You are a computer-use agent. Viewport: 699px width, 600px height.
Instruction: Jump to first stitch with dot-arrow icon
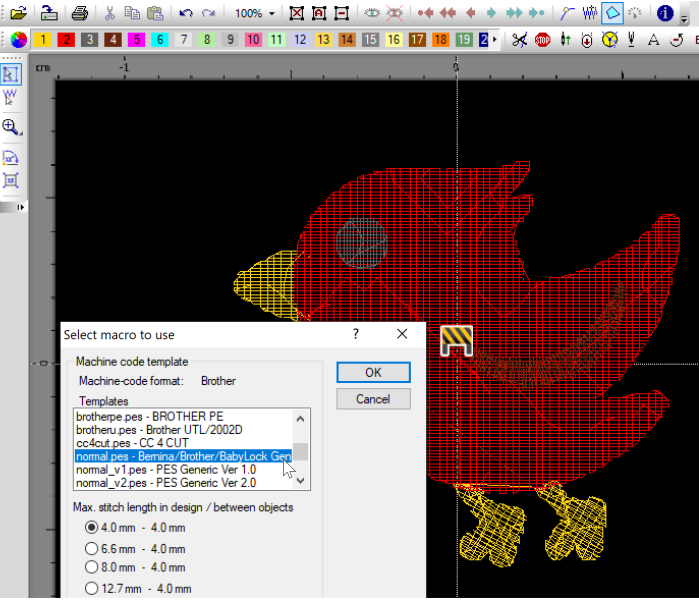(426, 13)
